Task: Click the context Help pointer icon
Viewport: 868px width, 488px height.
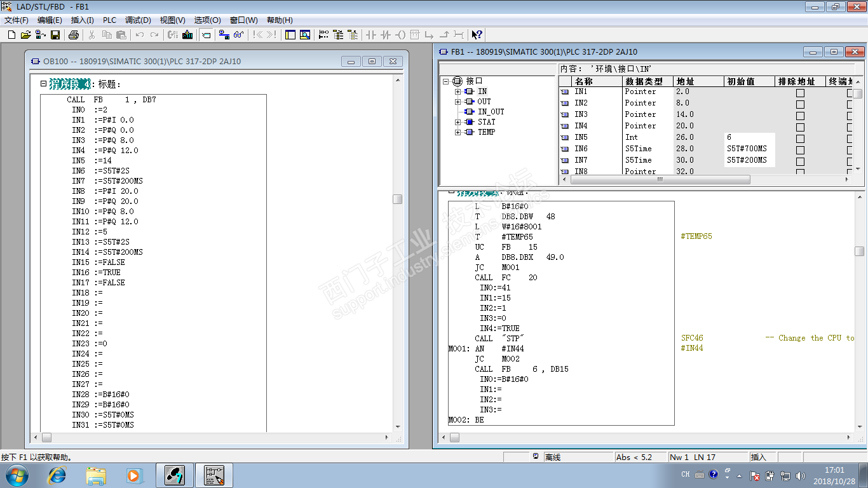Action: (477, 35)
